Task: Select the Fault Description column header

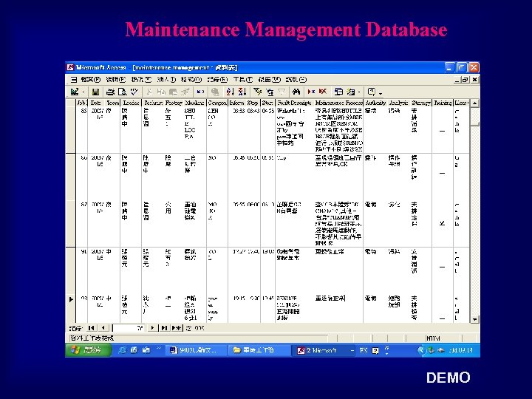Action: click(294, 103)
